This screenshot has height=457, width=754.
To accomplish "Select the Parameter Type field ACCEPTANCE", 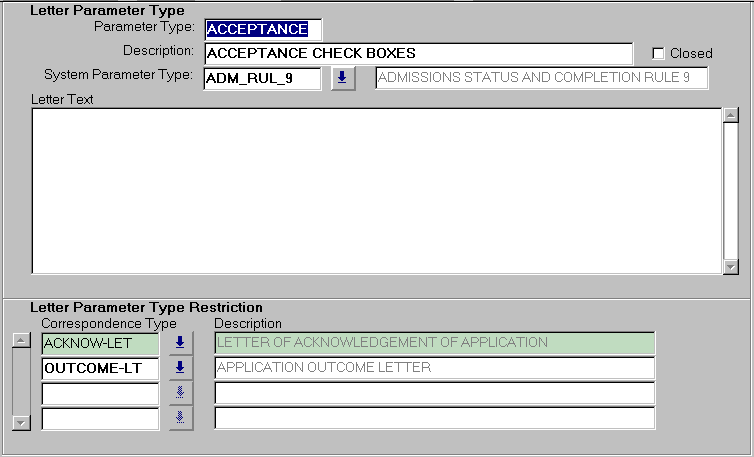I will coord(262,29).
